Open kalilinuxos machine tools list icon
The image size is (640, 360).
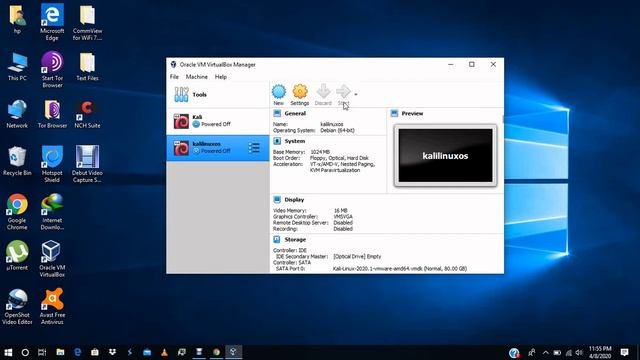[254, 148]
